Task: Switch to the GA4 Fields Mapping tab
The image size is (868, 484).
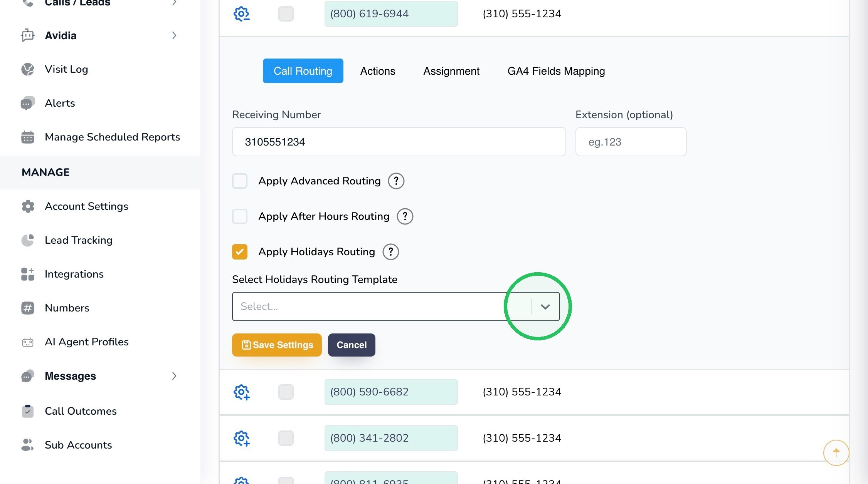Action: click(556, 71)
